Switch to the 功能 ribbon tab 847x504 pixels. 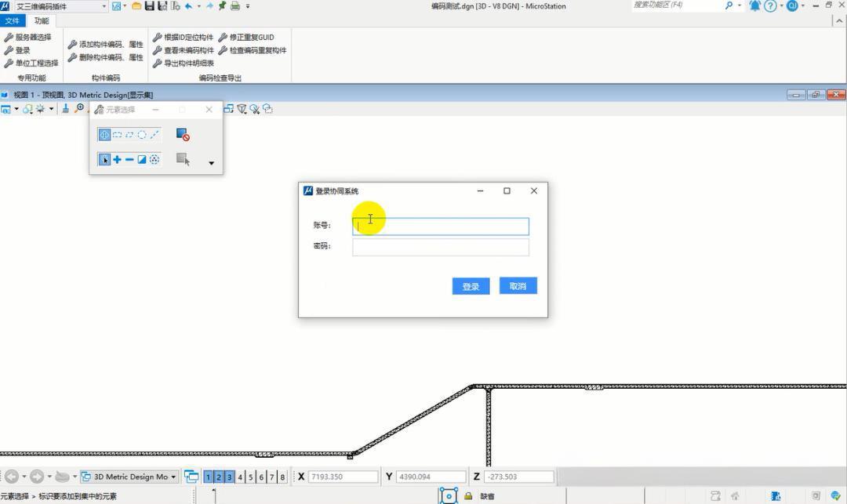coord(41,21)
